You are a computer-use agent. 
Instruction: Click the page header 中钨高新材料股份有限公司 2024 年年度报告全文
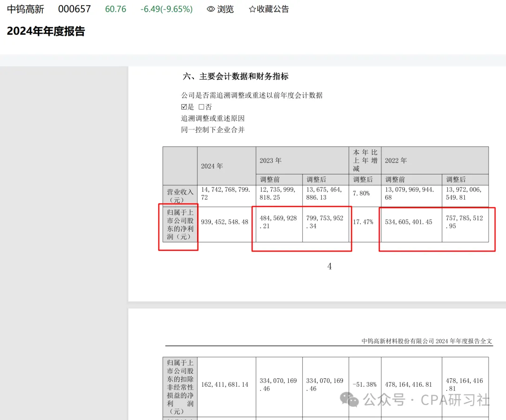427,341
